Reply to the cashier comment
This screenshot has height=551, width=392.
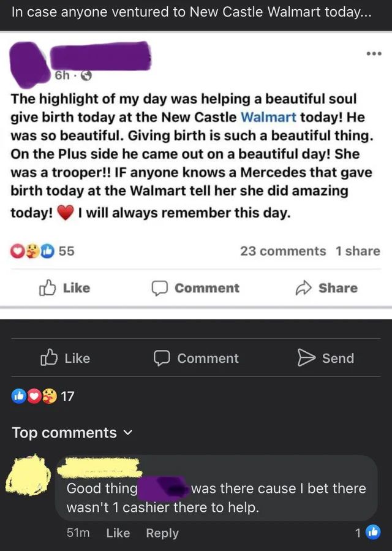click(162, 533)
